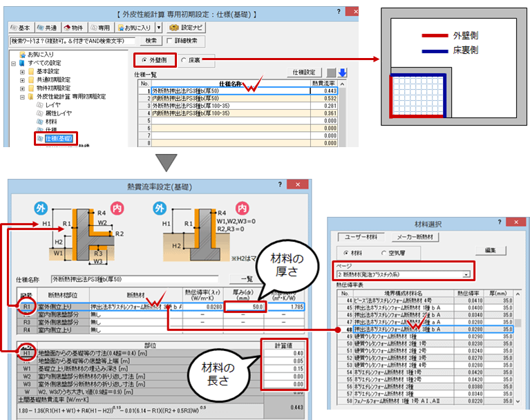The width and height of the screenshot is (530, 420).
Task: Click the W1 value 0.15 cell
Action: (284, 369)
